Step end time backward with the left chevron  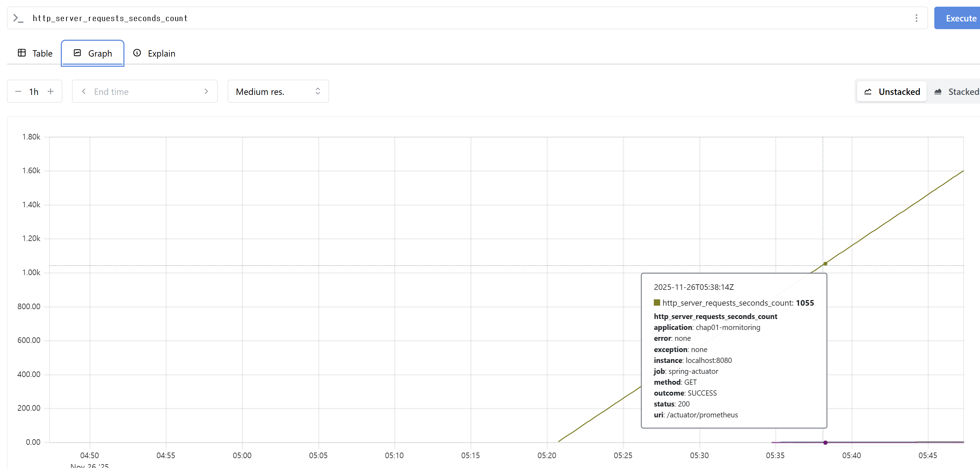(84, 91)
